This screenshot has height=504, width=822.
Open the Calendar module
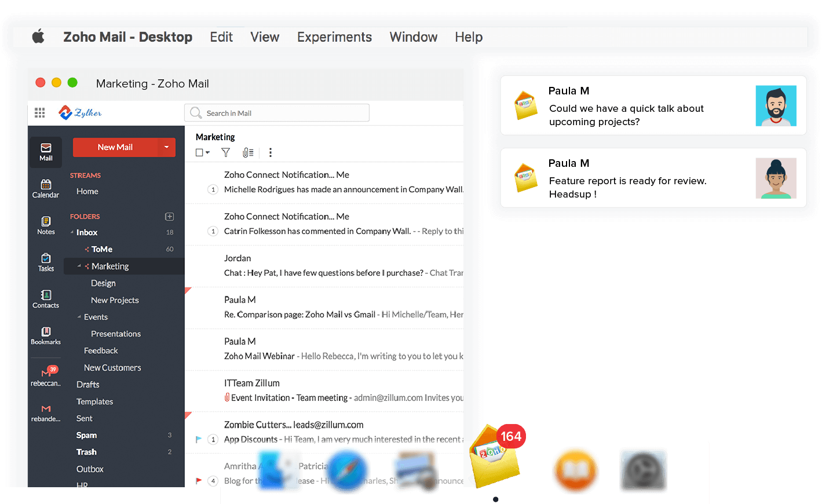pos(46,189)
